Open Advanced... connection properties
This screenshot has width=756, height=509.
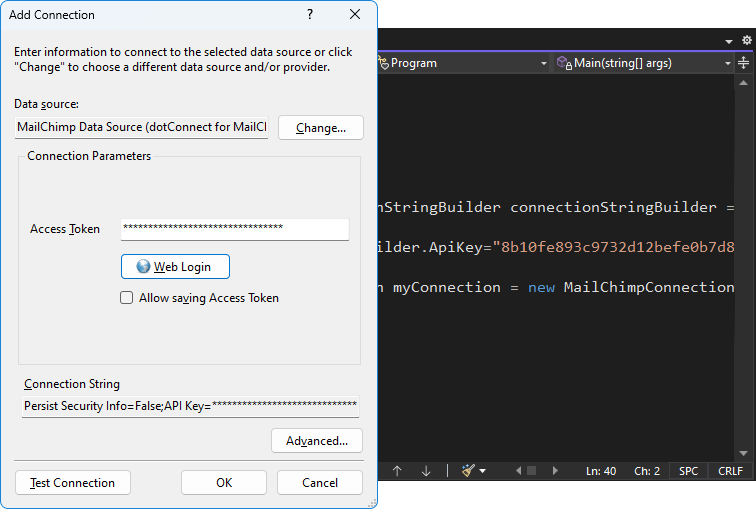coord(317,441)
